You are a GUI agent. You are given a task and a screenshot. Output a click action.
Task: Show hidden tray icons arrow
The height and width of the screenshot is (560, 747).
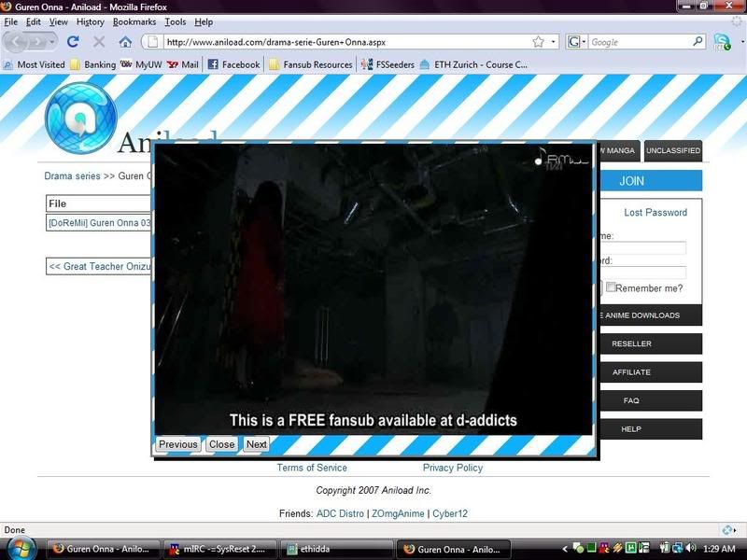tap(565, 549)
